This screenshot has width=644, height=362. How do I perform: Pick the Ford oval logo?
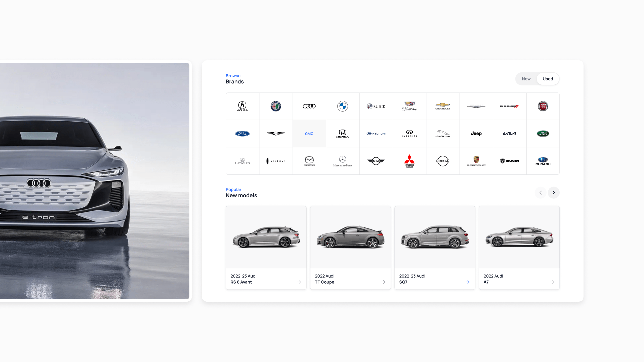[242, 133]
